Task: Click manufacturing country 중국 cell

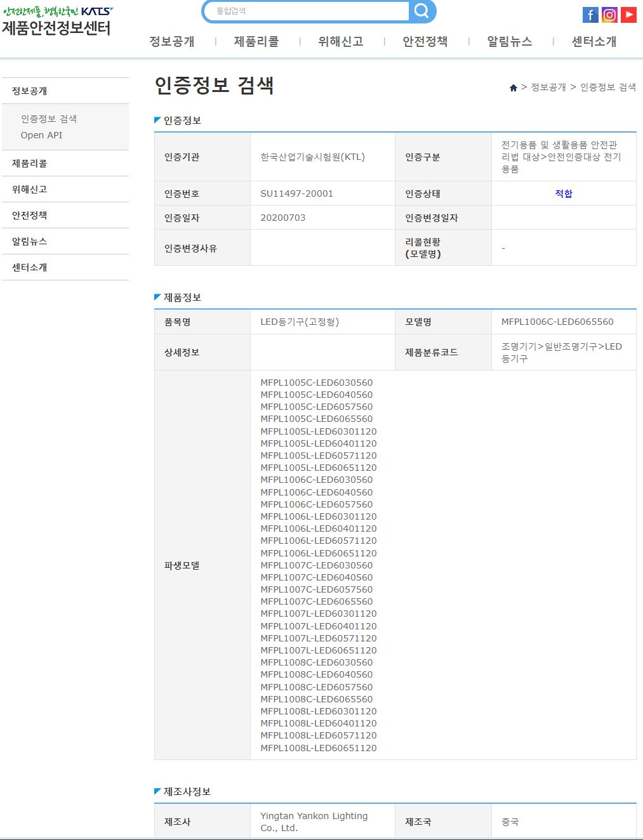Action: (x=564, y=822)
